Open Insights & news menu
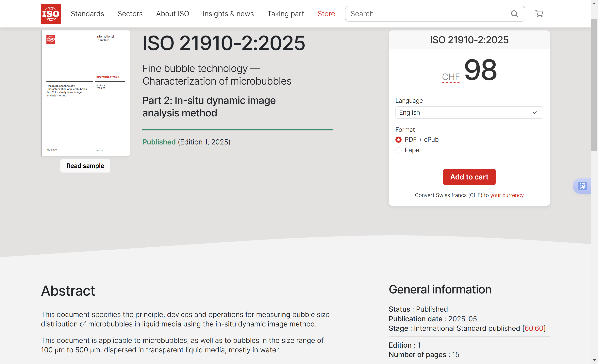The height and width of the screenshot is (364, 598). click(x=228, y=14)
